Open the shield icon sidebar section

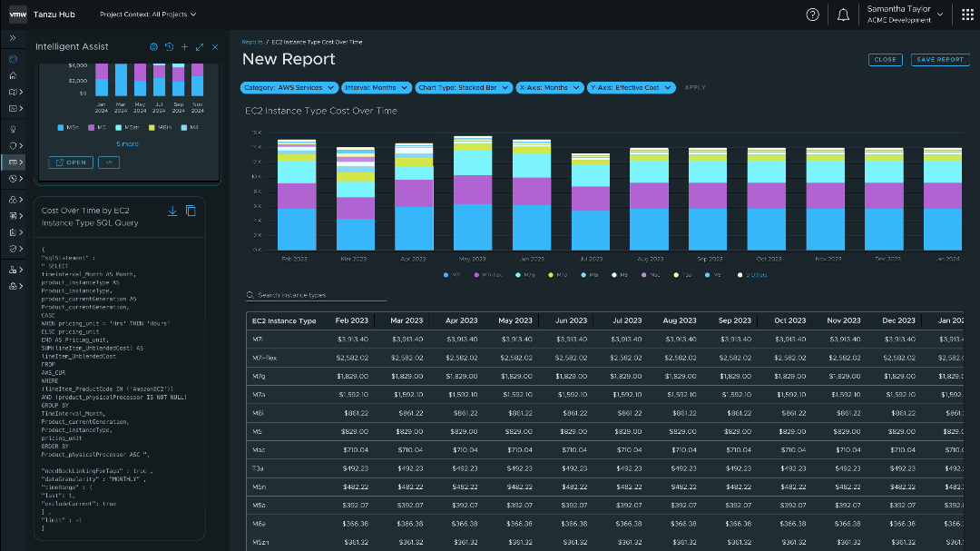pyautogui.click(x=13, y=146)
